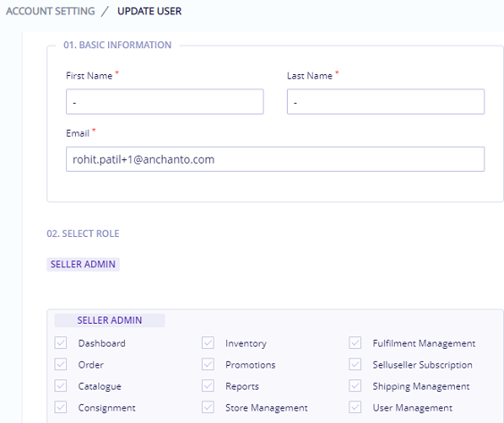Select the Seller Admin role chip under Select Role

tap(83, 265)
